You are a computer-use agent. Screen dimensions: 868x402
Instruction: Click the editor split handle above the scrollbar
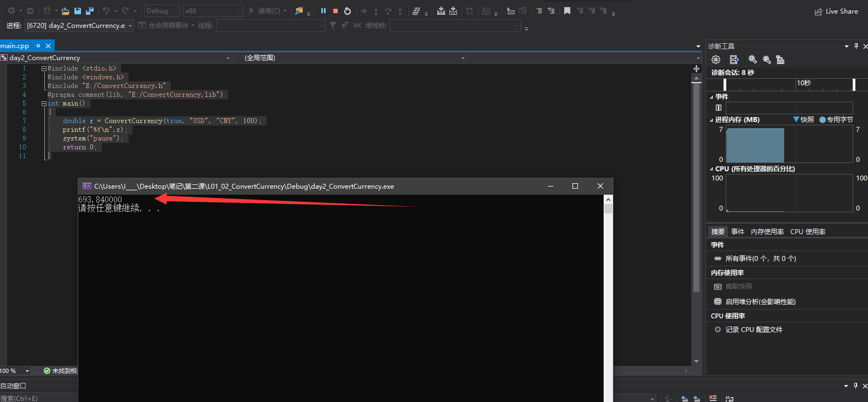[x=696, y=68]
